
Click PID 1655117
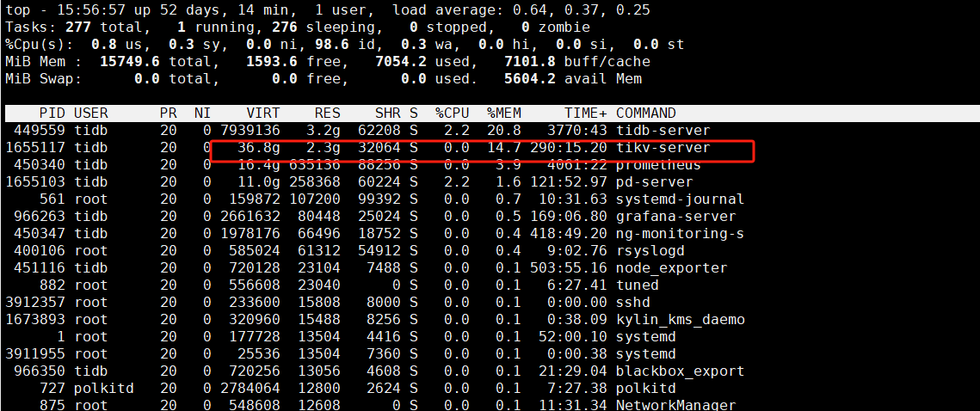click(34, 148)
